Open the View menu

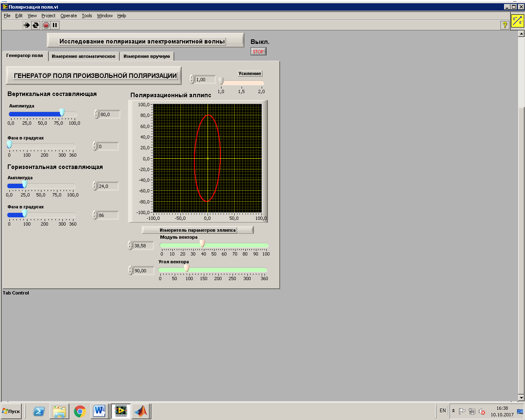(32, 16)
